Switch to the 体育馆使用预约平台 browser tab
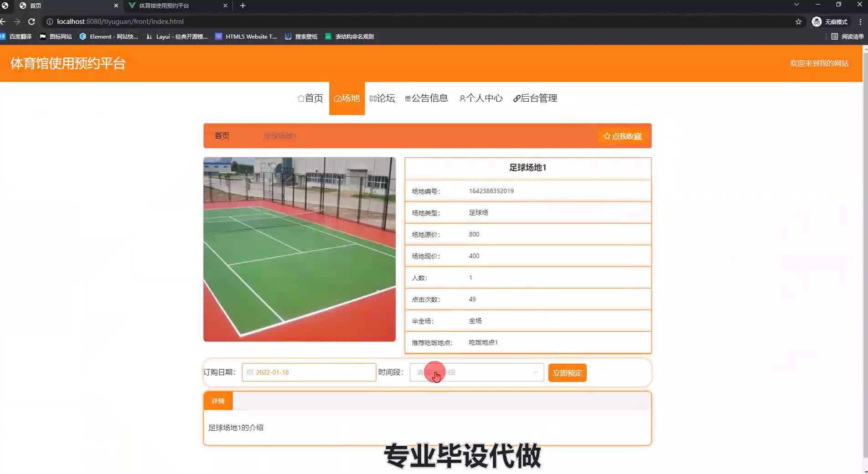The height and width of the screenshot is (474, 868). point(177,5)
